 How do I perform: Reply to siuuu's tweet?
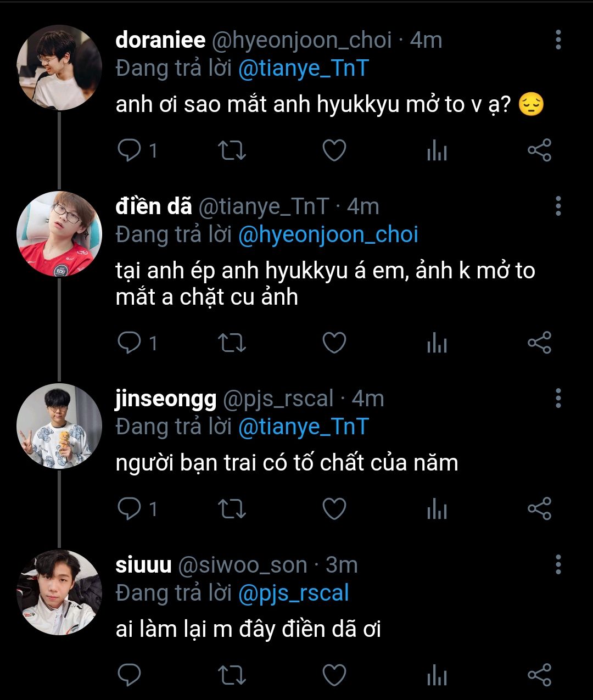point(130,675)
